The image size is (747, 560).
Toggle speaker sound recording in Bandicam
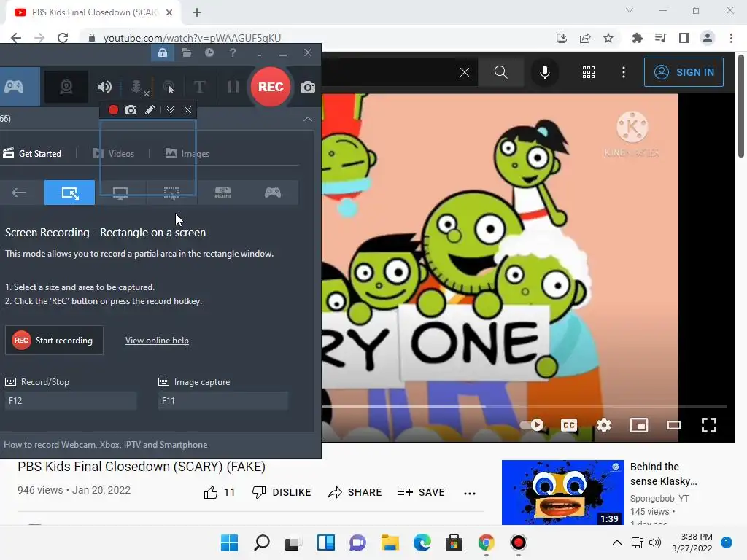tap(105, 87)
